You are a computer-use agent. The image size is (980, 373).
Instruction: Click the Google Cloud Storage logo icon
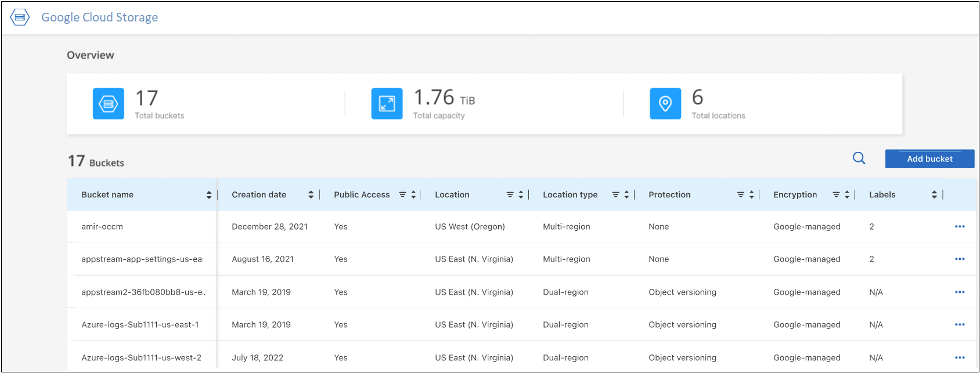pos(20,17)
